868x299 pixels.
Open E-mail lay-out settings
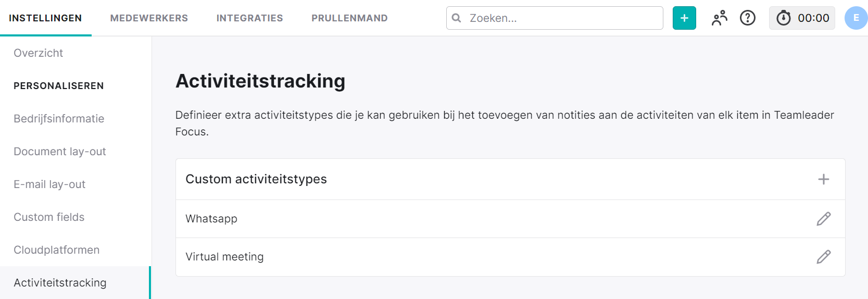tap(49, 184)
